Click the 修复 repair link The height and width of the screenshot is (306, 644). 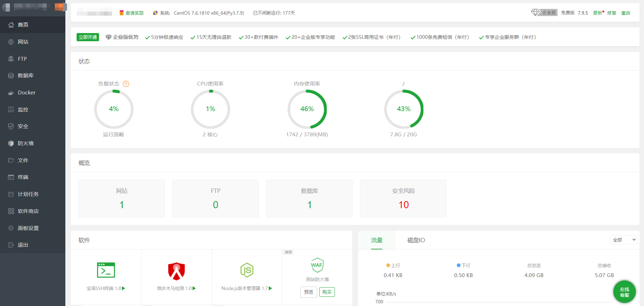(x=611, y=13)
